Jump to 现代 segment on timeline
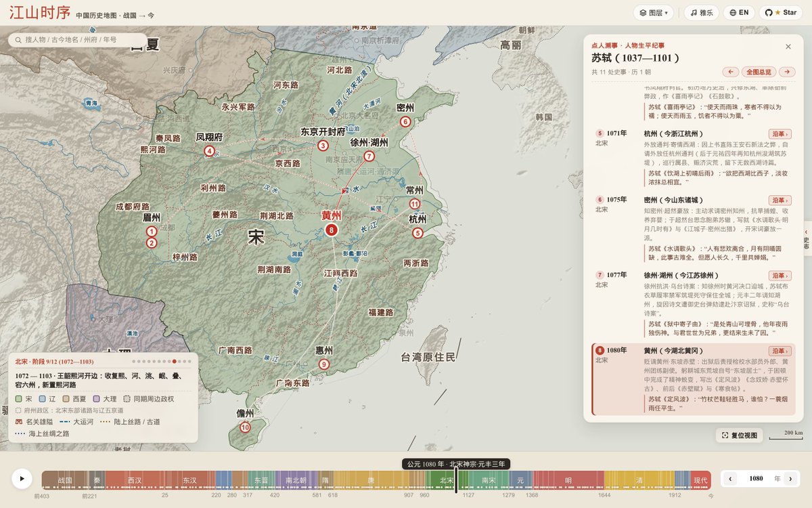 700,480
